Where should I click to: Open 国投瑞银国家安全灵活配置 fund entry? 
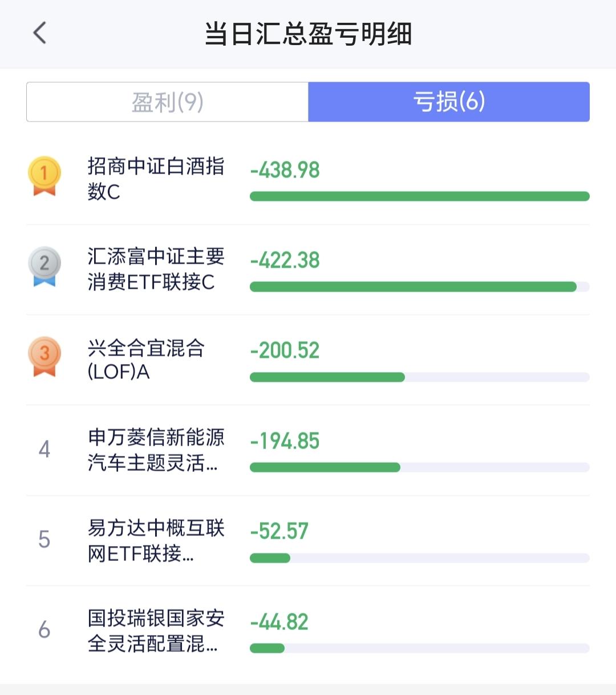point(156,630)
